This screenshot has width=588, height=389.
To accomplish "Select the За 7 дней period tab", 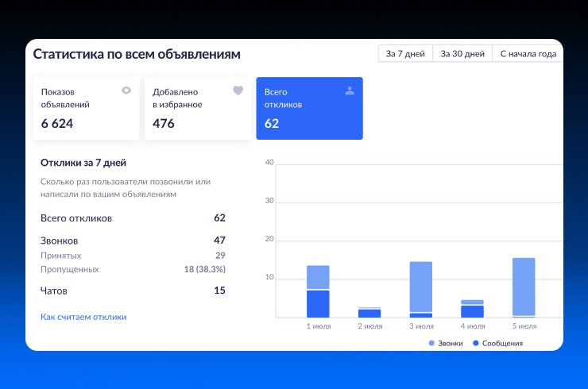I will pyautogui.click(x=405, y=54).
